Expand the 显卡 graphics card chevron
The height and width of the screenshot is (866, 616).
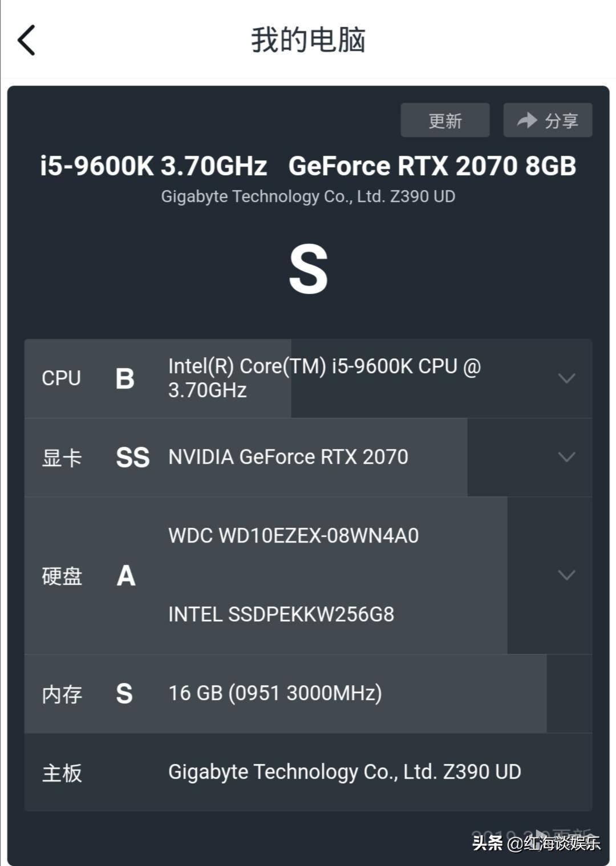pos(566,457)
